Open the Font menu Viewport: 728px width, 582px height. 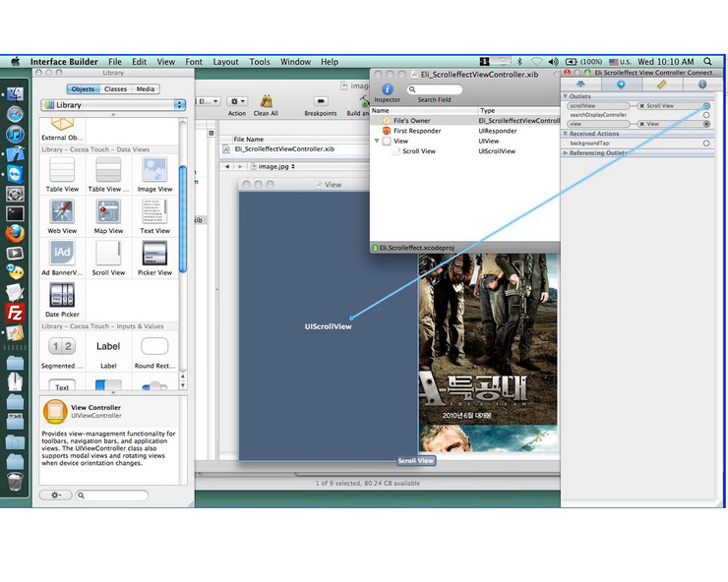pos(194,61)
